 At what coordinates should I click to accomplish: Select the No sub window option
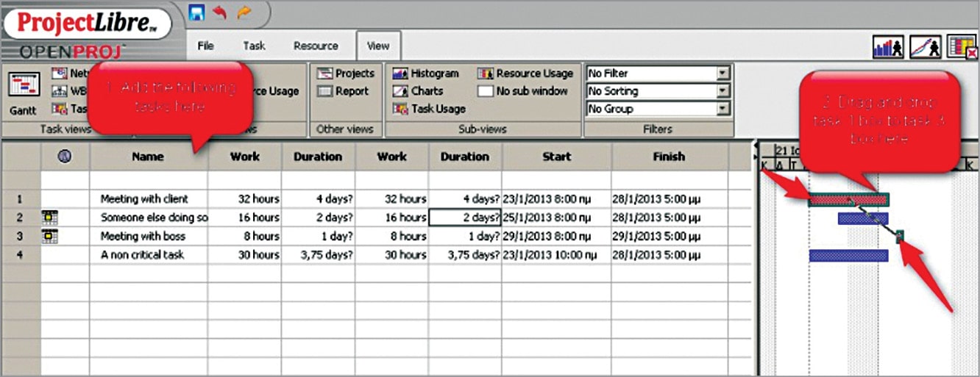pos(522,91)
